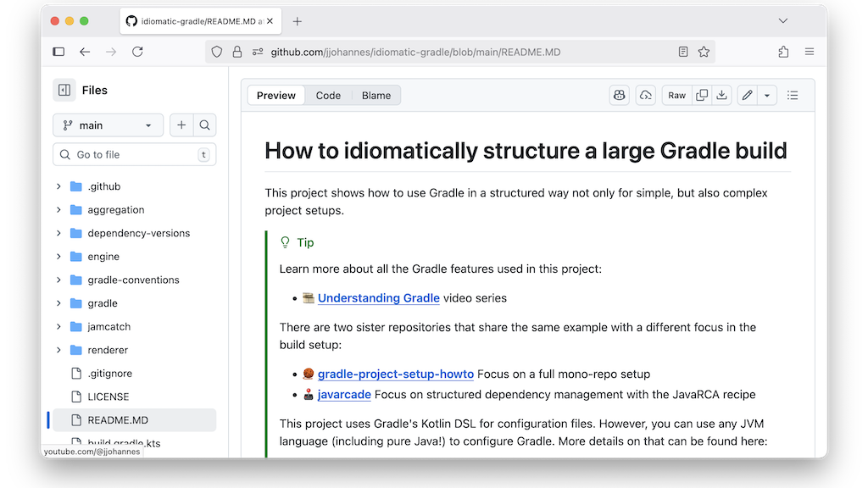Search this repository with the magnifier icon
Screen dimensions: 868x488
coord(204,125)
